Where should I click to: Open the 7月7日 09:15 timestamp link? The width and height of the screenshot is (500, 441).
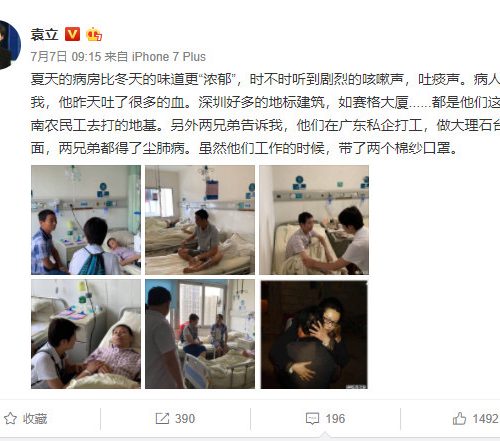point(66,57)
